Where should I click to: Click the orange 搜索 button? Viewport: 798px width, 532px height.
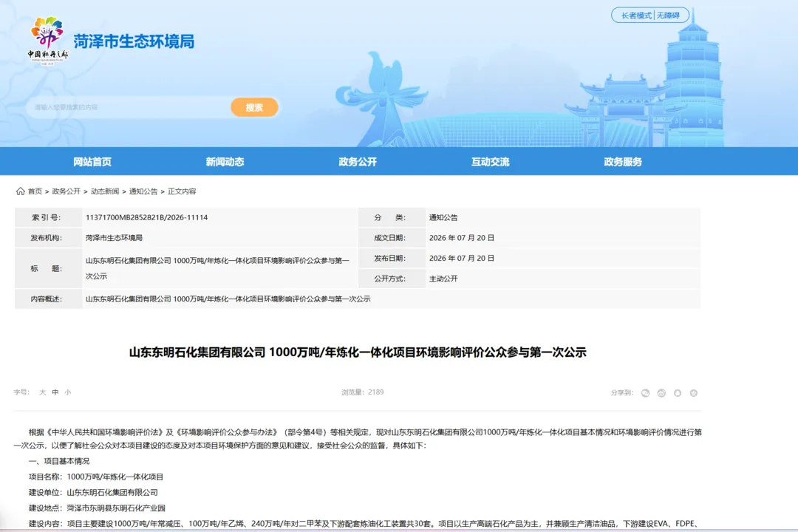(x=254, y=107)
